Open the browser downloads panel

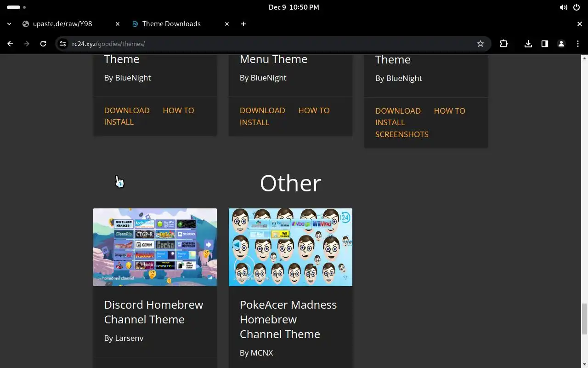[528, 44]
